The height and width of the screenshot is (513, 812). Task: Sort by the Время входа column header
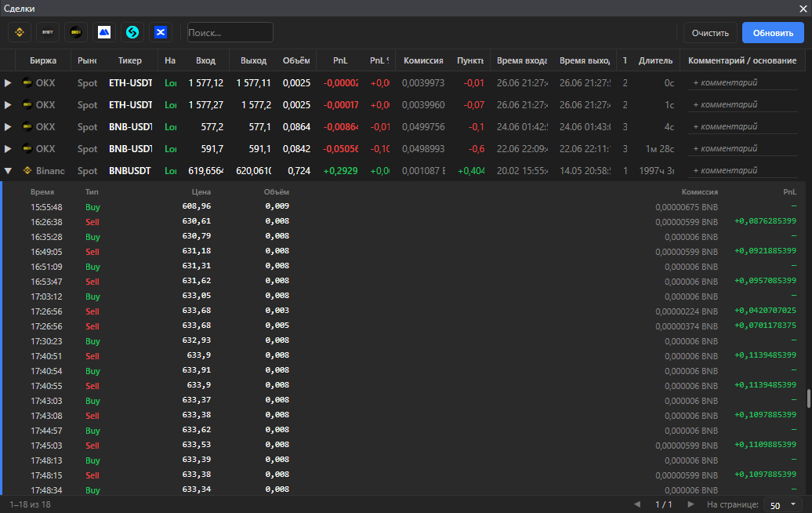click(521, 60)
